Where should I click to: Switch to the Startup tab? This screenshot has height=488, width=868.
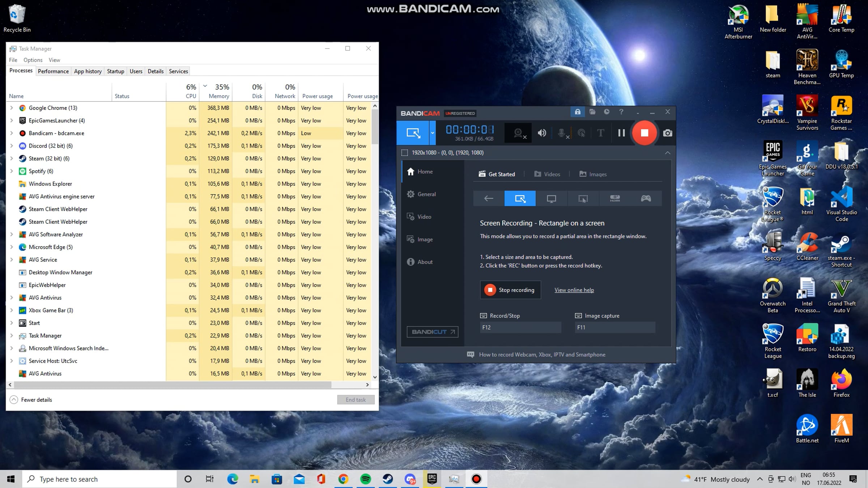pyautogui.click(x=115, y=71)
